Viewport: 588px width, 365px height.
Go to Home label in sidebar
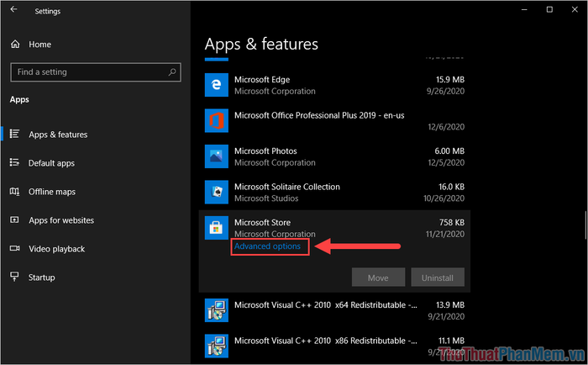point(39,45)
